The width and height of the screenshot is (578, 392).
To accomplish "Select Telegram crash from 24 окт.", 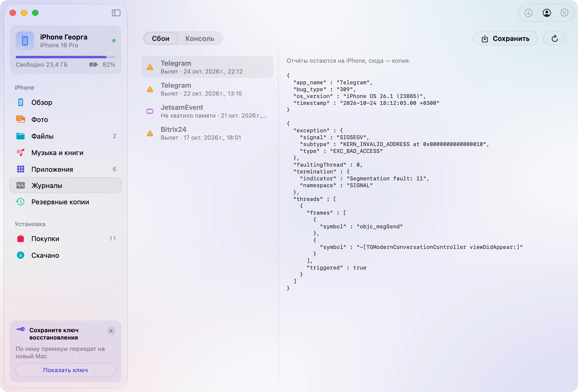I will (x=207, y=67).
